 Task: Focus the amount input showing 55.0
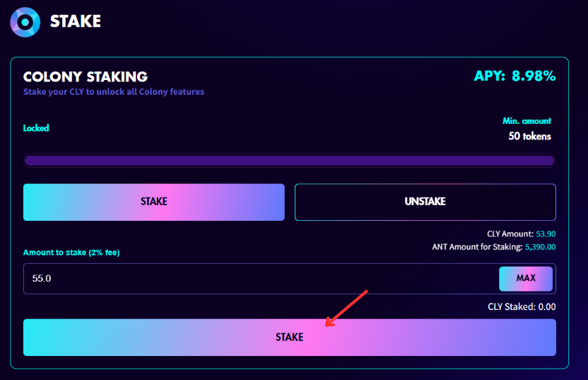261,279
